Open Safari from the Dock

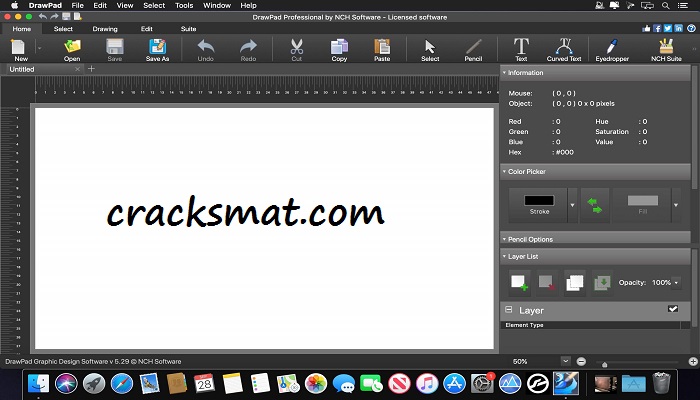[x=121, y=383]
